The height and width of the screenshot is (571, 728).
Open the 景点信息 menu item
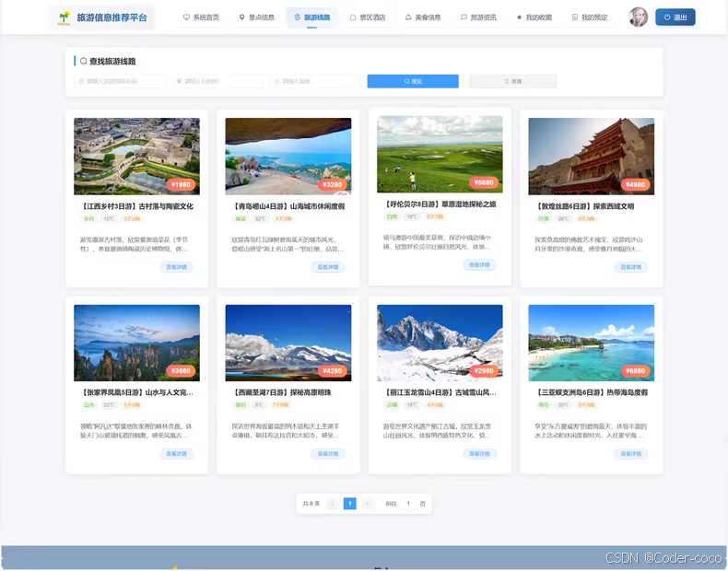pos(256,17)
